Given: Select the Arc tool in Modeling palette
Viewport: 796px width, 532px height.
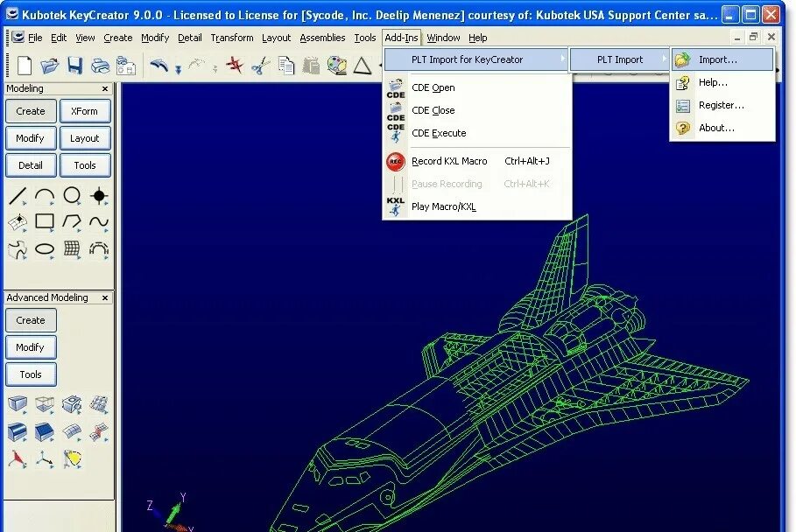Looking at the screenshot, I should pyautogui.click(x=45, y=195).
